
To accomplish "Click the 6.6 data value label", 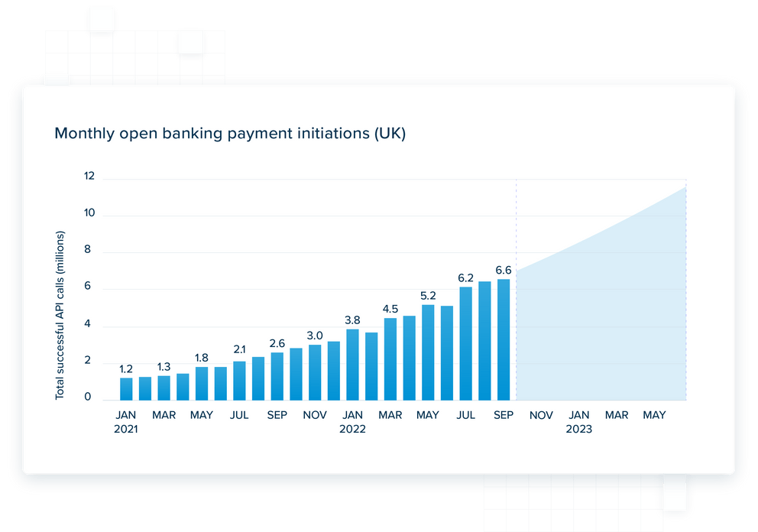I will [x=504, y=270].
